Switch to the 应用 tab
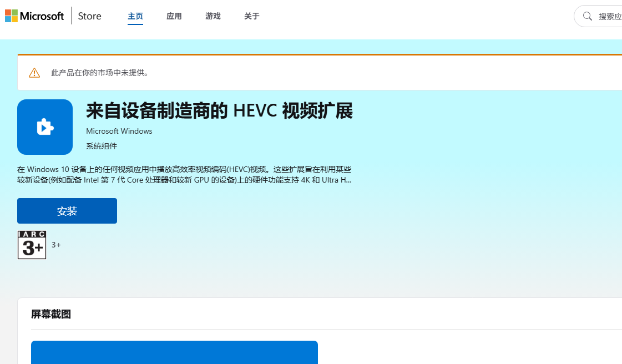This screenshot has height=364, width=622. pos(174,16)
